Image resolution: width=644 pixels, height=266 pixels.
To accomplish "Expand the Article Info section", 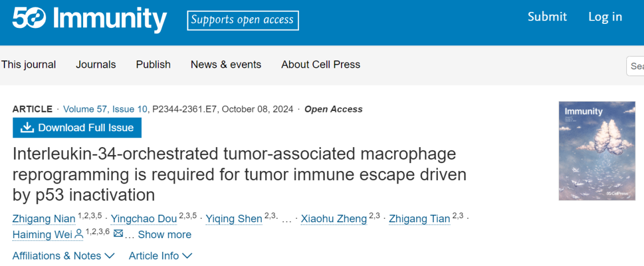I will tap(161, 256).
